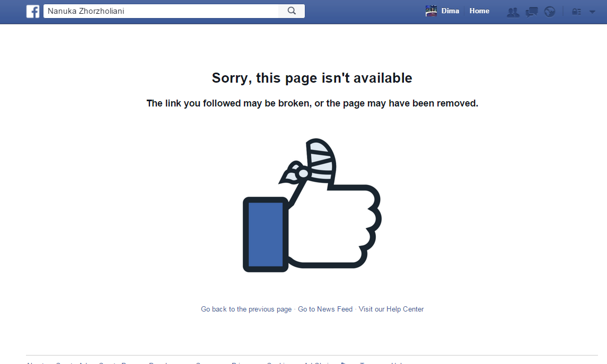Viewport: 607px width, 364px height.
Task: Click the Facebook logo icon
Action: click(33, 11)
